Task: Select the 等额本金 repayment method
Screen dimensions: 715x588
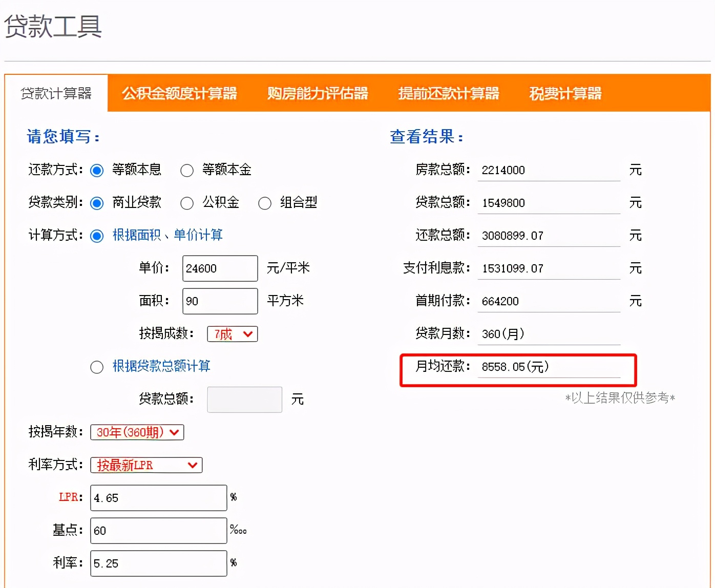Action: [x=187, y=170]
